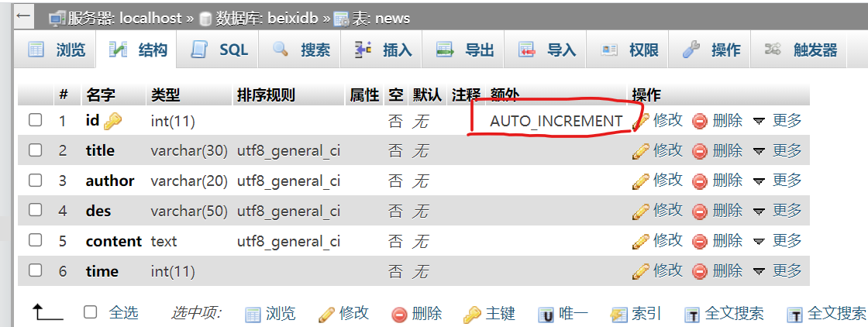Open the 触发器 tab
Image resolution: width=868 pixels, height=327 pixels.
point(799,50)
